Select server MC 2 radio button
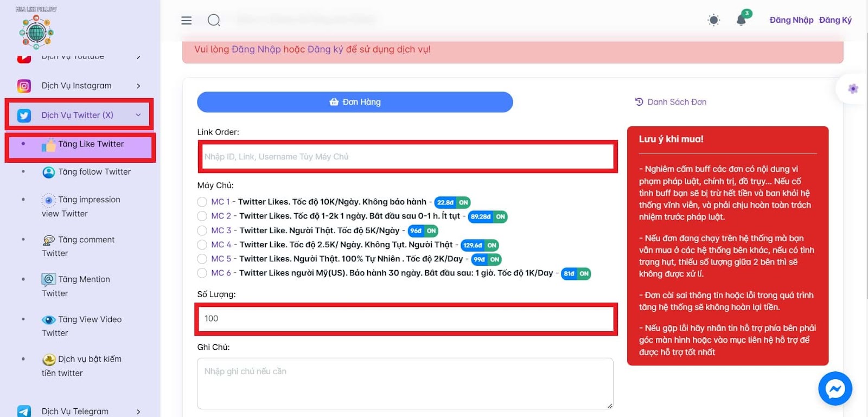This screenshot has width=868, height=417. pyautogui.click(x=202, y=216)
